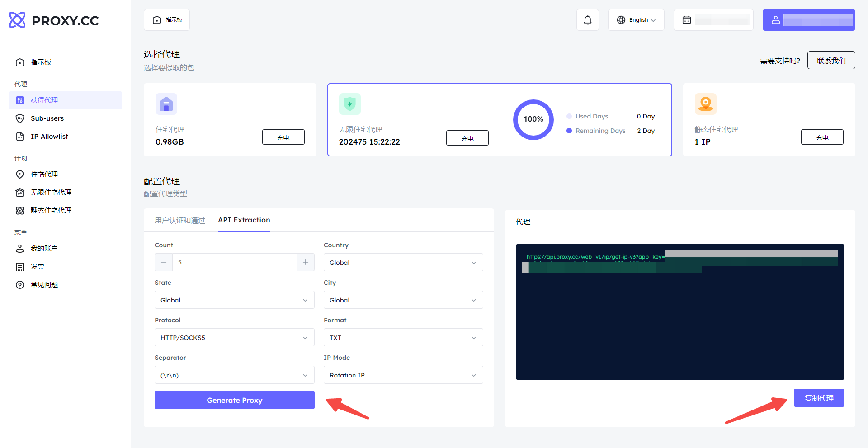Open the user profile icon button
Screen dimensions: 868x448
[776, 20]
